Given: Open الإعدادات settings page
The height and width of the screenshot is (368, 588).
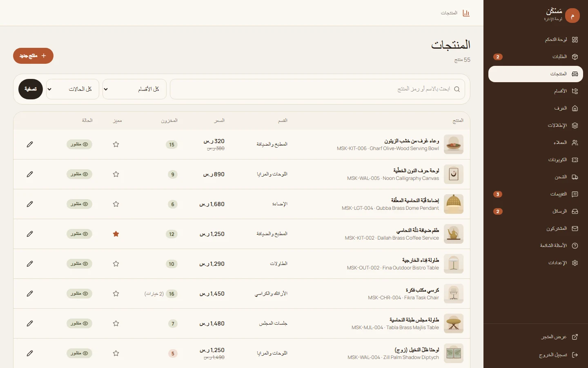Looking at the screenshot, I should (536, 263).
